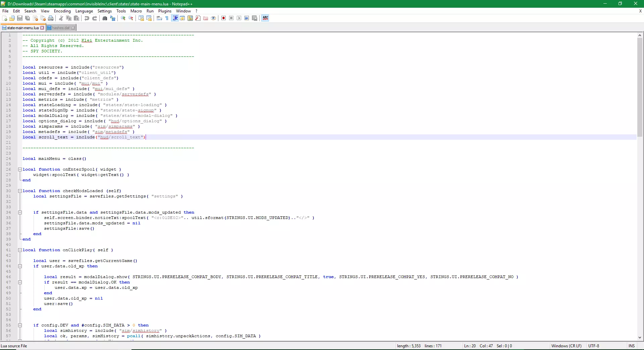The image size is (644, 350).
Task: Collapse the checkModsLoaded function at line 30
Action: [20, 191]
